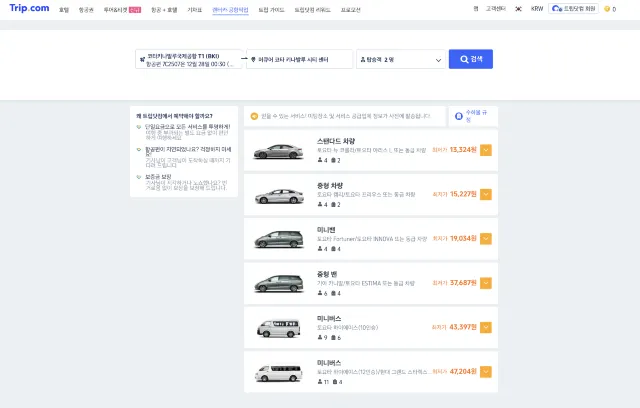
Task: Expand the 중형 차량 listing arrow
Action: point(486,194)
